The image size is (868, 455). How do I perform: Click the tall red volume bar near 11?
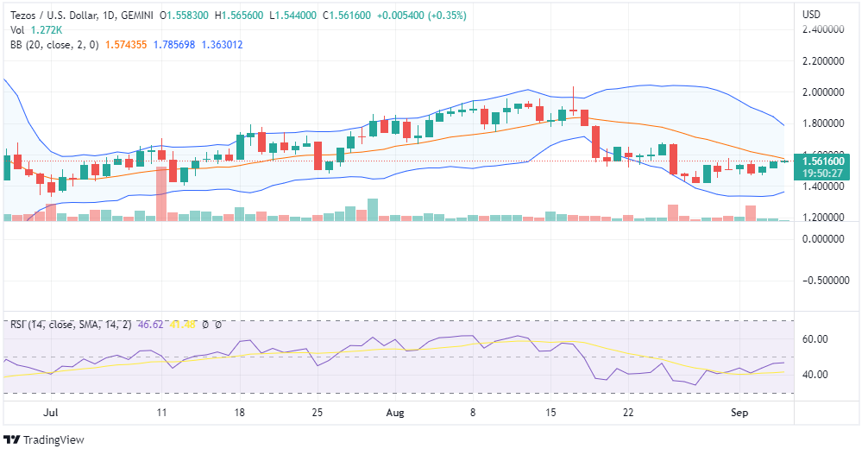click(x=161, y=194)
